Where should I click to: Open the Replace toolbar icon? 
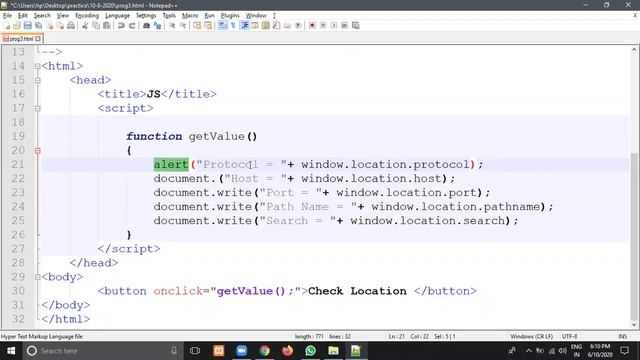click(157, 25)
